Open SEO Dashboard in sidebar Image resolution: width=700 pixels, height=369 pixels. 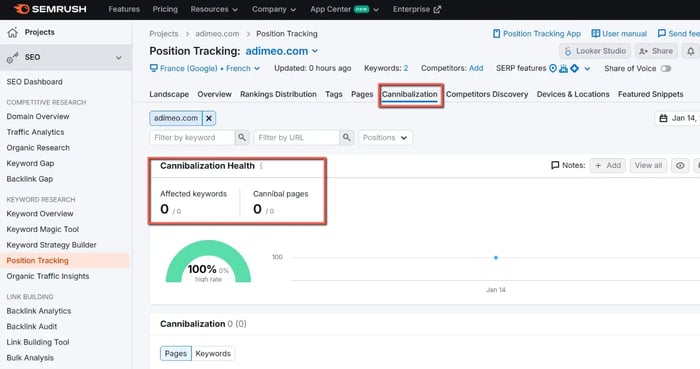[34, 82]
